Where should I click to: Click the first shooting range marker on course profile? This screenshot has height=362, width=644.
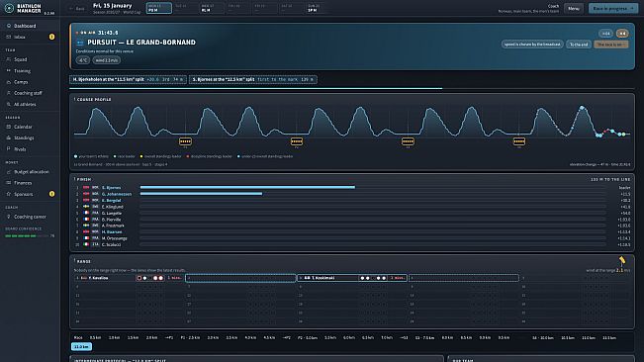[x=185, y=141]
